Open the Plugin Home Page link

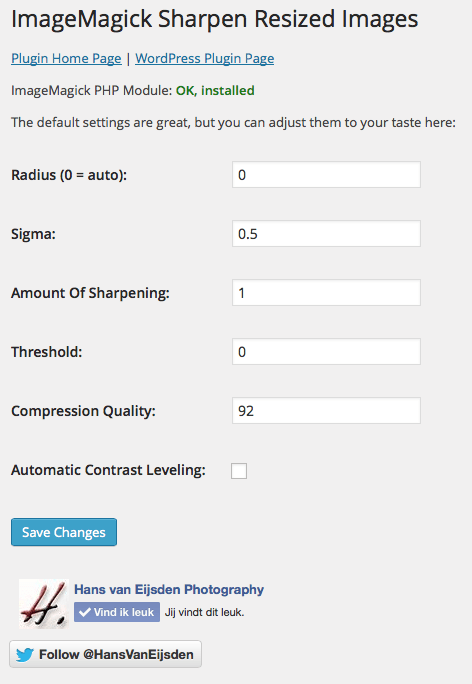coord(66,58)
